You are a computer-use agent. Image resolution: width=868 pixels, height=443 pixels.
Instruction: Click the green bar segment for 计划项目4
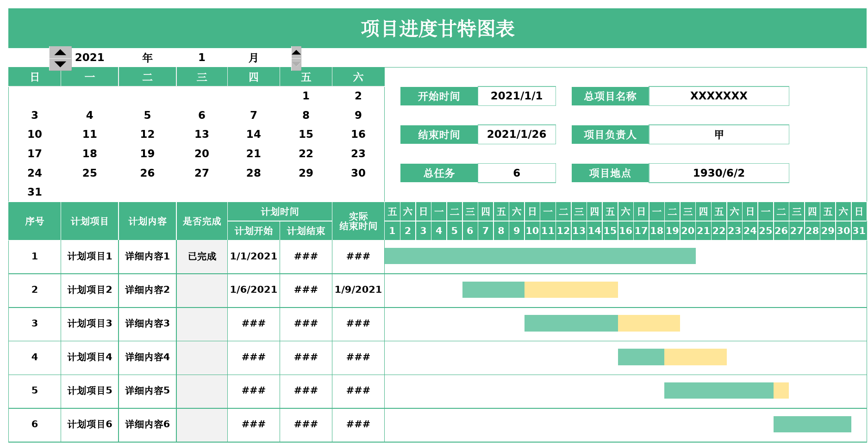point(641,357)
